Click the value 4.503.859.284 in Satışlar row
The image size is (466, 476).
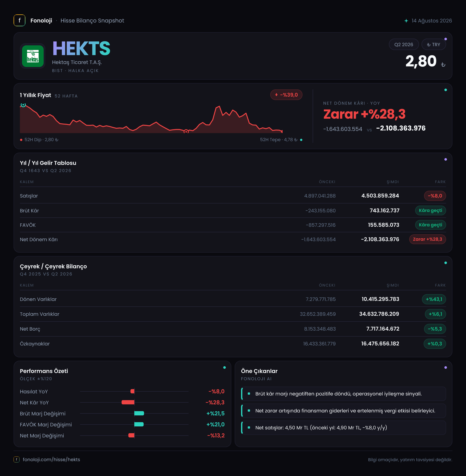tap(380, 196)
